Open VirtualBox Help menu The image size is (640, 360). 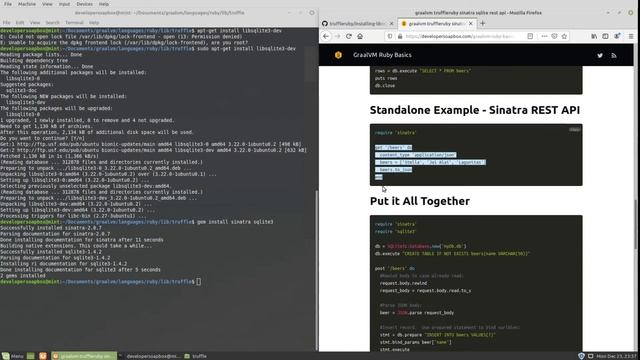(104, 4)
